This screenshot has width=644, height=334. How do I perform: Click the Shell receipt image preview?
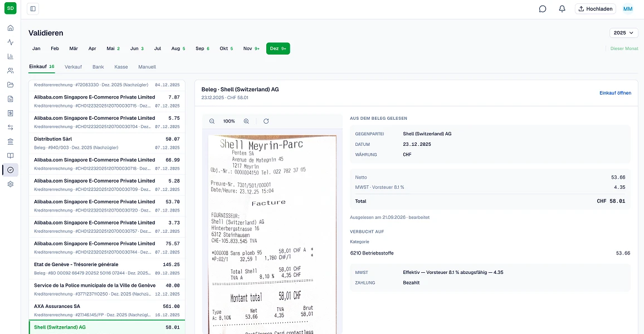tap(272, 234)
